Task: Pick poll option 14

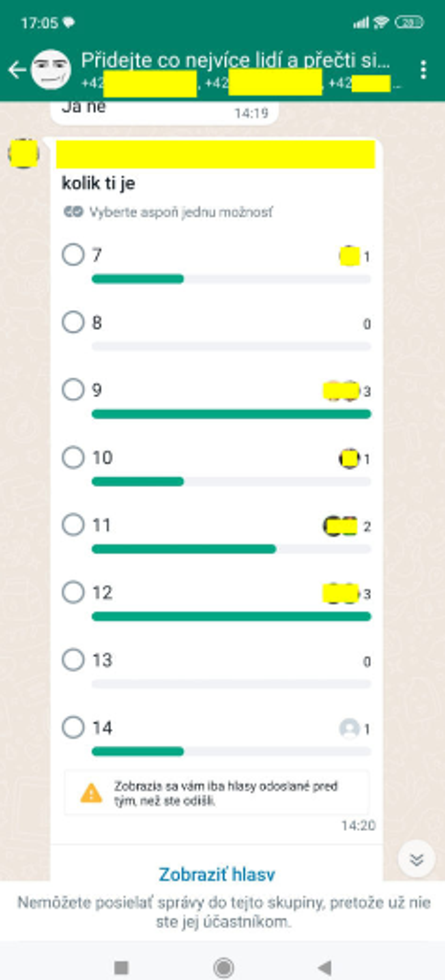Action: point(73,727)
